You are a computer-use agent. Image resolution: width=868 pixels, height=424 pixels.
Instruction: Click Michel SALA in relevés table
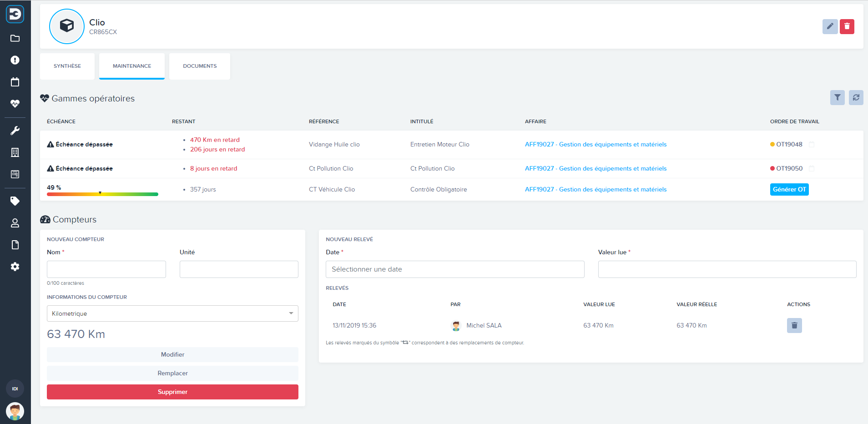click(484, 325)
